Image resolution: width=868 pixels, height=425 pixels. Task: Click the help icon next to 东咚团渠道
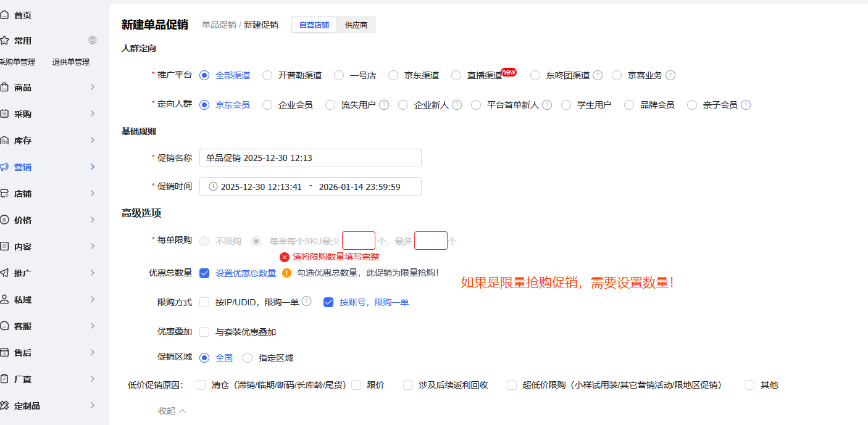(598, 75)
